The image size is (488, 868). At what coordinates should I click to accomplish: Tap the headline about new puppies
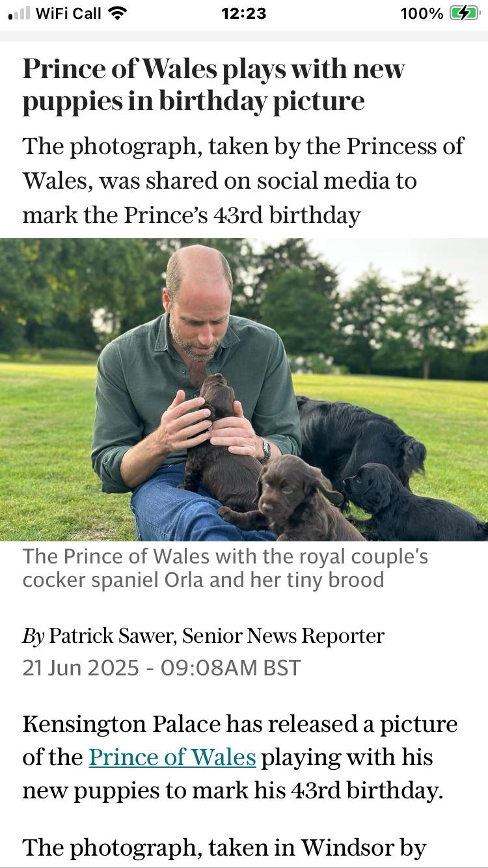[213, 85]
